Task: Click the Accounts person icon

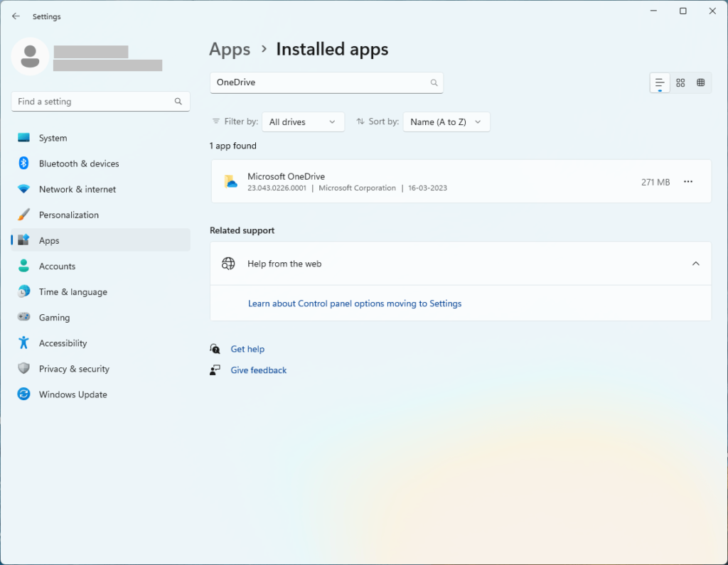Action: (x=23, y=266)
